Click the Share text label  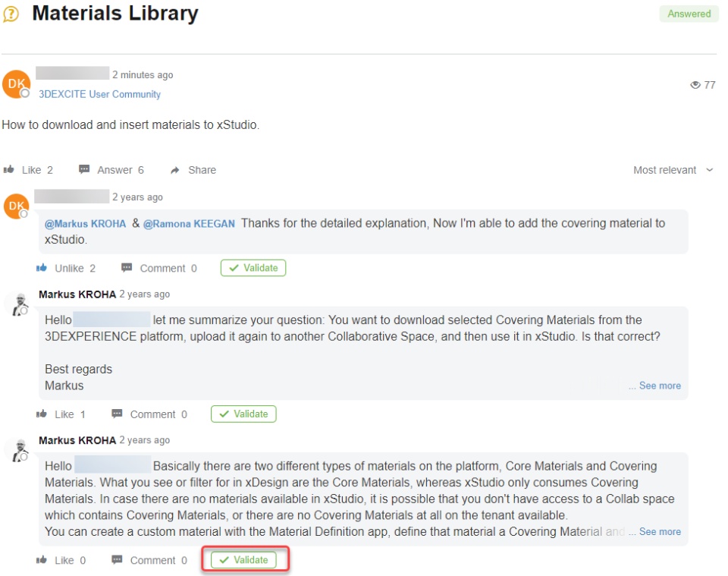tap(202, 170)
